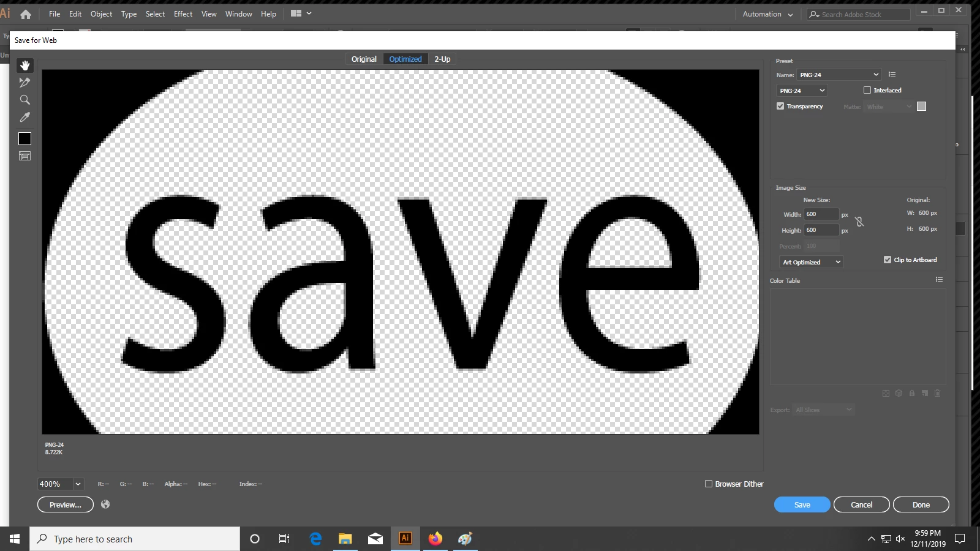Open the Matte color dropdown
980x551 pixels.
tap(889, 107)
